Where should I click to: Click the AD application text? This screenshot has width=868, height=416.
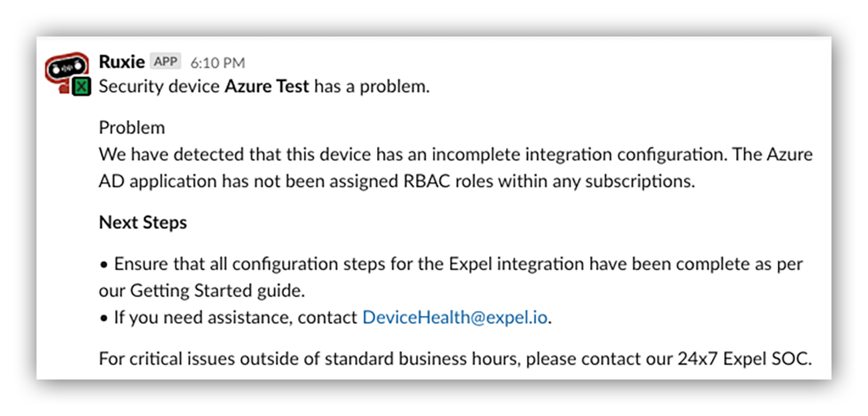click(x=158, y=181)
